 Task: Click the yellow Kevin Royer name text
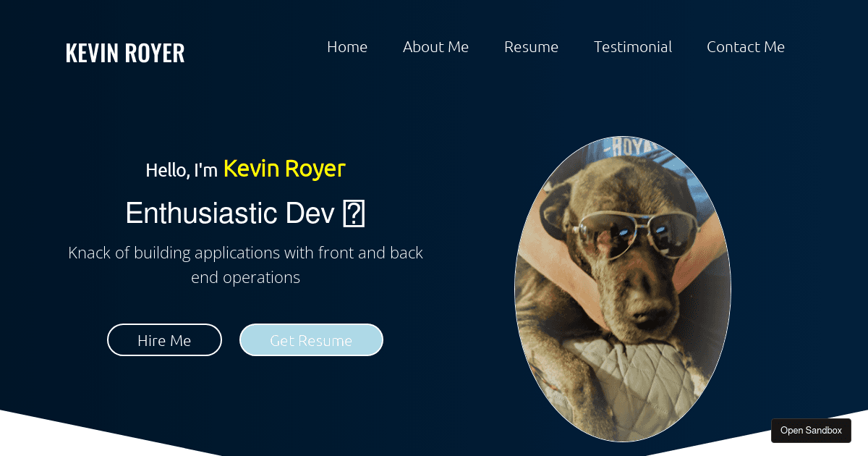[x=284, y=169]
